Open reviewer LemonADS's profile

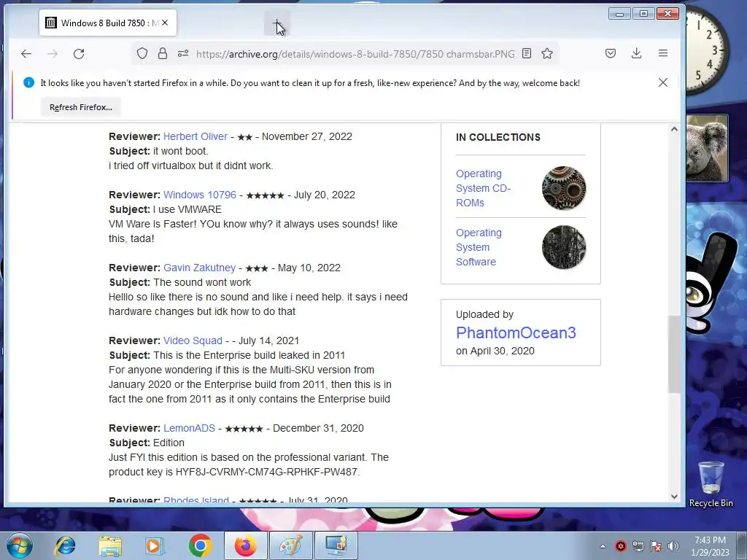coord(189,428)
